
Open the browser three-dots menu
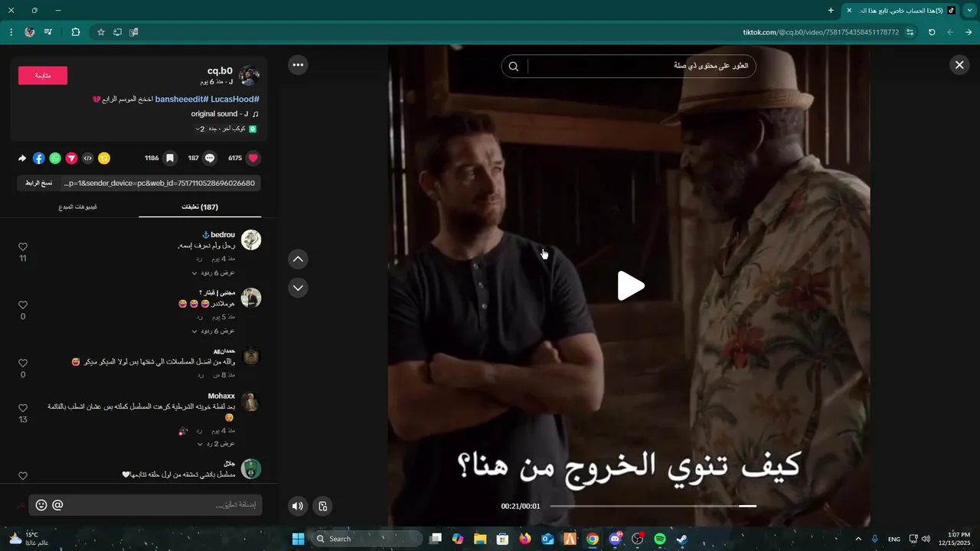pyautogui.click(x=11, y=32)
